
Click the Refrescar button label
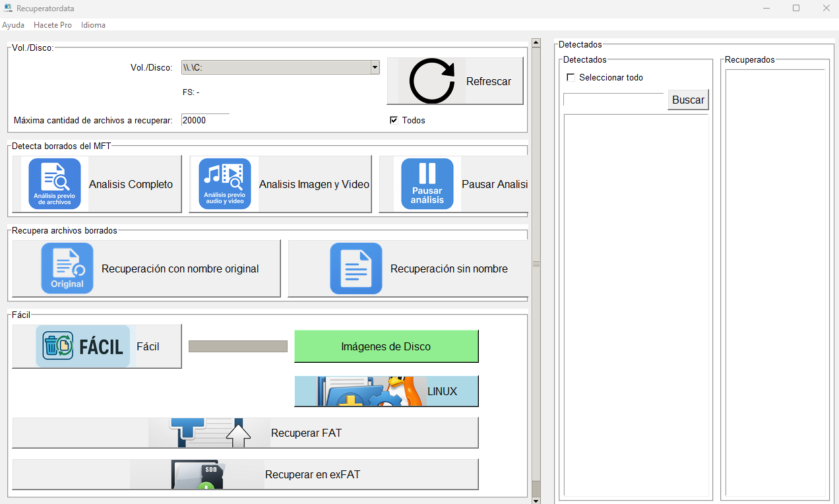[489, 81]
